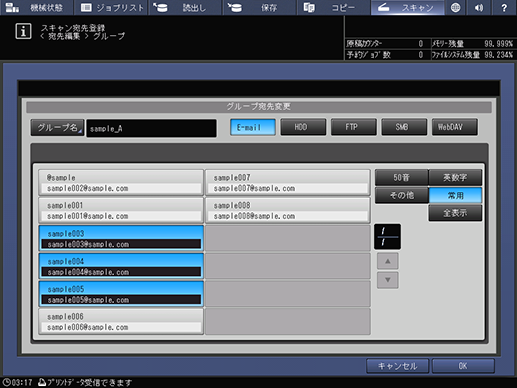This screenshot has width=517, height=388.
Task: Click the globe language icon
Action: (x=455, y=7)
